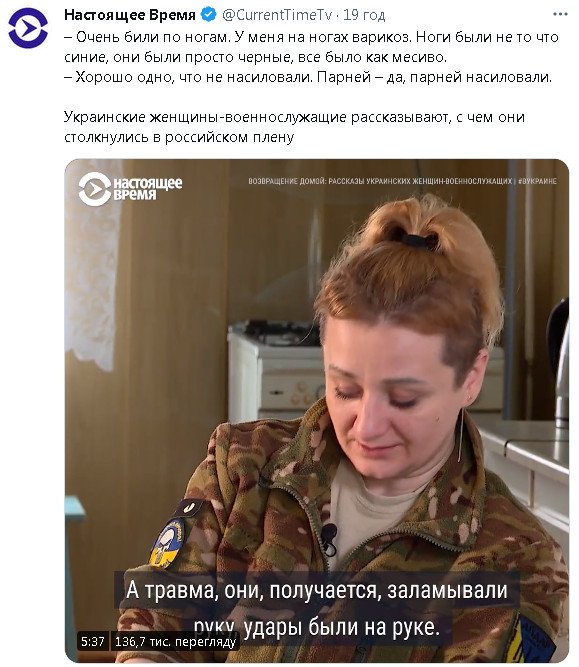Click the 5:37 video duration label

pos(93,641)
